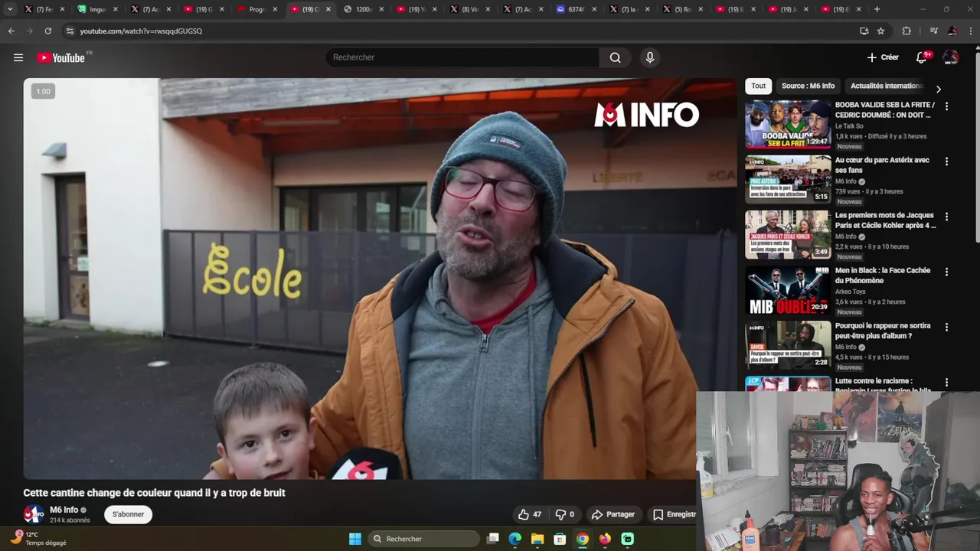Subscribe with the S'abonner button

pyautogui.click(x=128, y=514)
